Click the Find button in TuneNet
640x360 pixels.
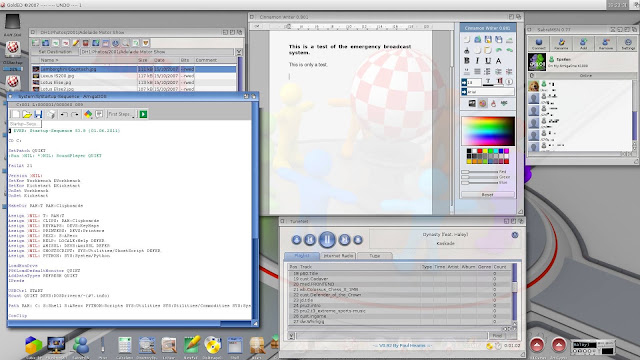click(497, 336)
